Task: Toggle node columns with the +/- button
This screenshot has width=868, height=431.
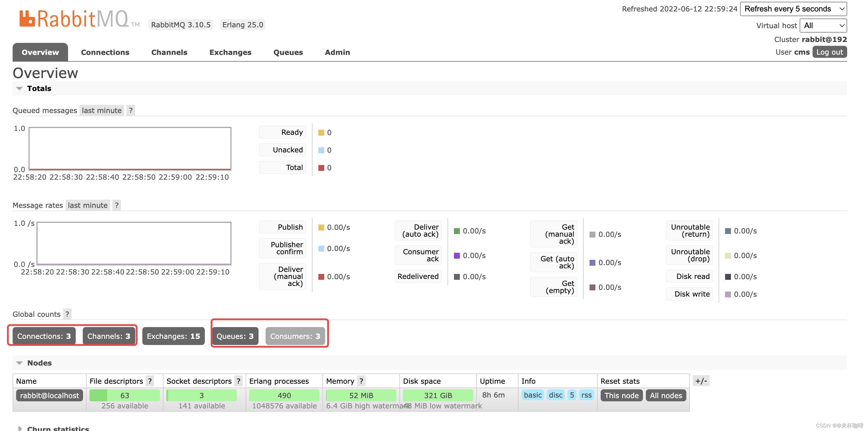Action: pos(701,381)
